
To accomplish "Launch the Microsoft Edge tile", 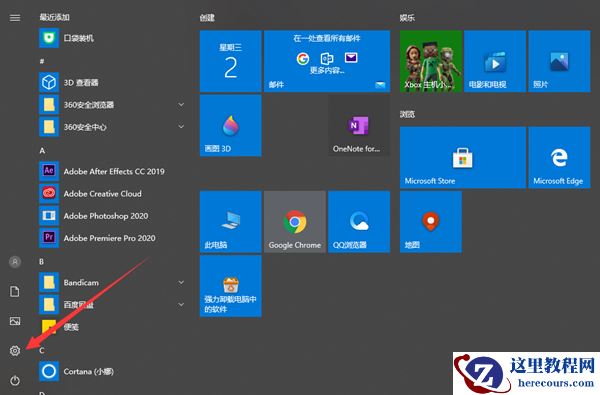I will pos(559,157).
